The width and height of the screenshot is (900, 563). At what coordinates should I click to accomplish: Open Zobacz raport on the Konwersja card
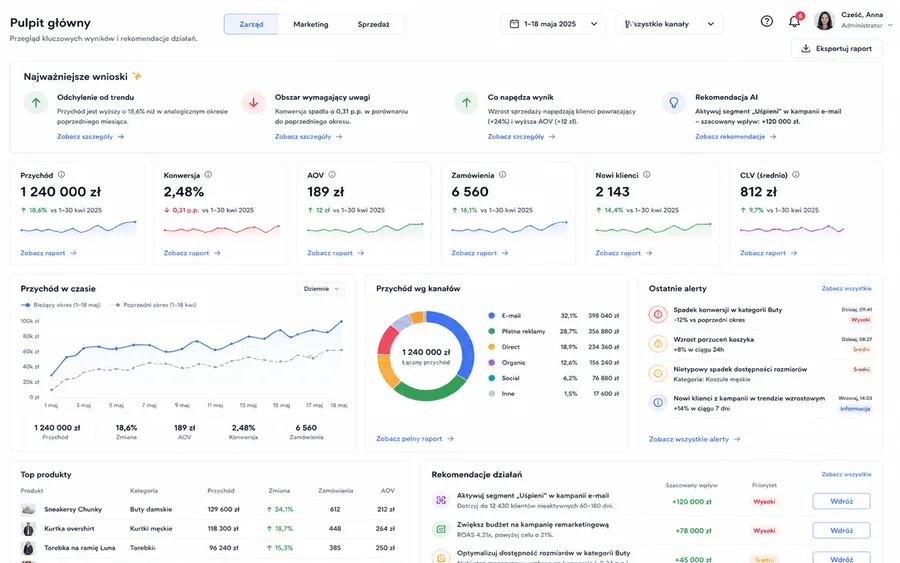pyautogui.click(x=192, y=253)
